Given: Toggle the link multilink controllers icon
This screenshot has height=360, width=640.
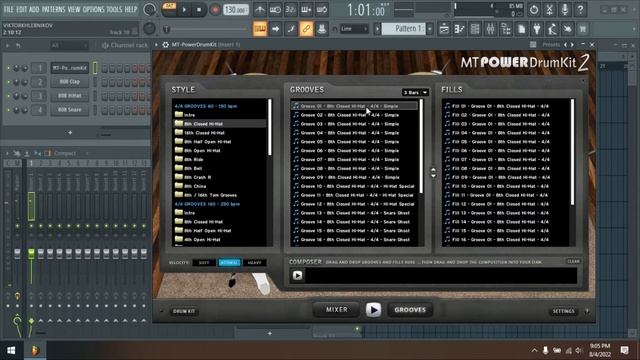Looking at the screenshot, I should point(307,29).
